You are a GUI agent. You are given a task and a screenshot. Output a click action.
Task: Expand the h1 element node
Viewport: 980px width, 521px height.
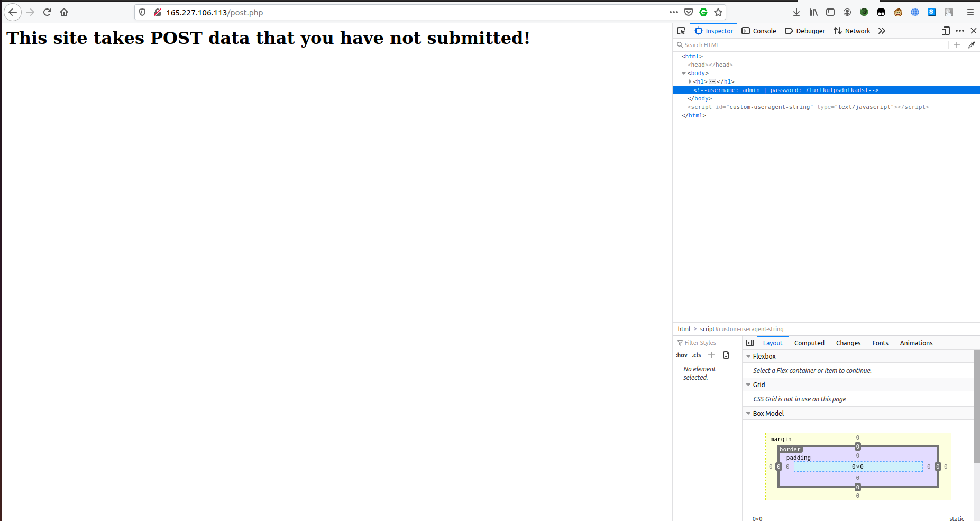[690, 81]
